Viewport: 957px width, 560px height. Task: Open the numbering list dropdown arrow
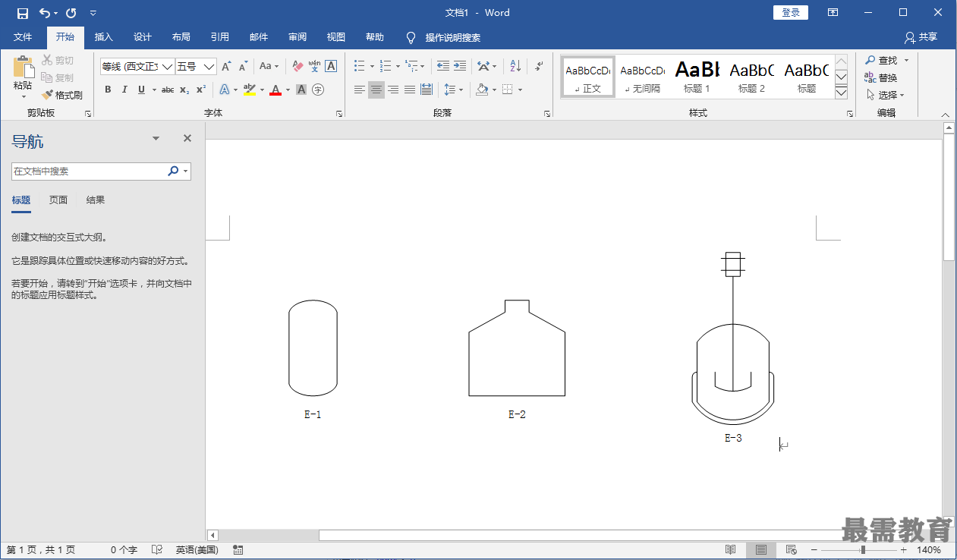tap(398, 67)
